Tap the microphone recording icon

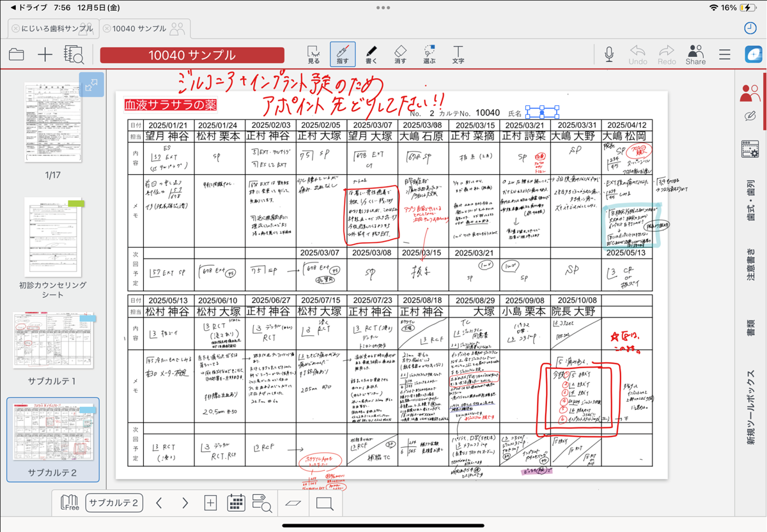coord(608,54)
